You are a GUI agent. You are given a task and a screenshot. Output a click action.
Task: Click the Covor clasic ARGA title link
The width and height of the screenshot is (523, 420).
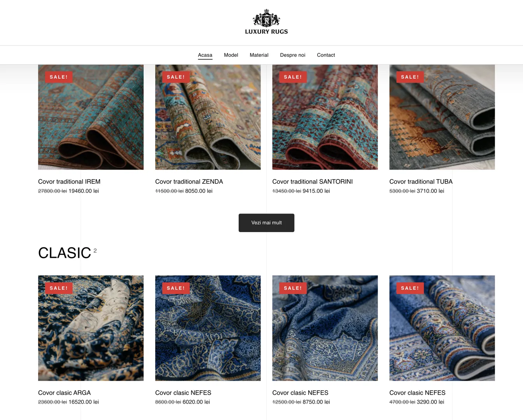tap(64, 393)
